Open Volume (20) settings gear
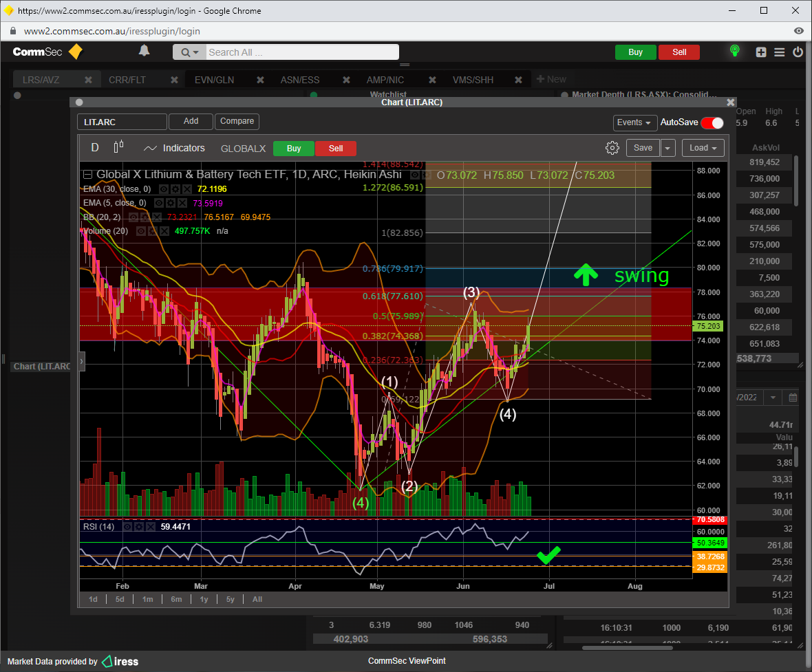This screenshot has width=812, height=672. click(x=152, y=231)
